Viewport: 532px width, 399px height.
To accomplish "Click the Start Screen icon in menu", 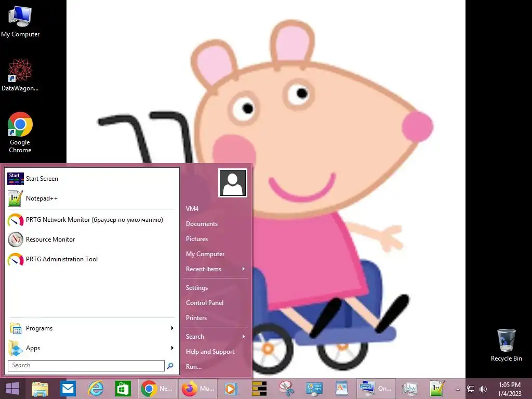I will pos(16,179).
